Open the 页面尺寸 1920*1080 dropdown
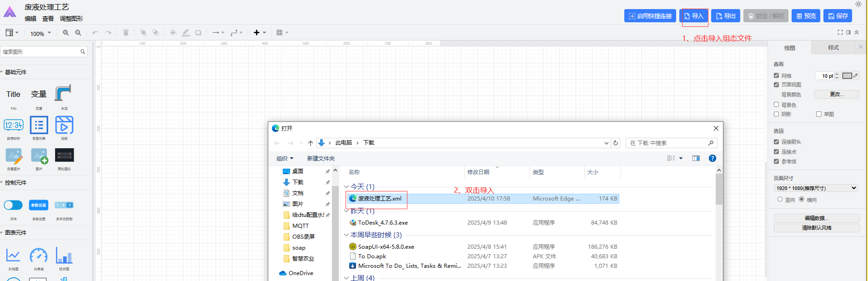Screen dimensions: 868x281 (x=816, y=188)
